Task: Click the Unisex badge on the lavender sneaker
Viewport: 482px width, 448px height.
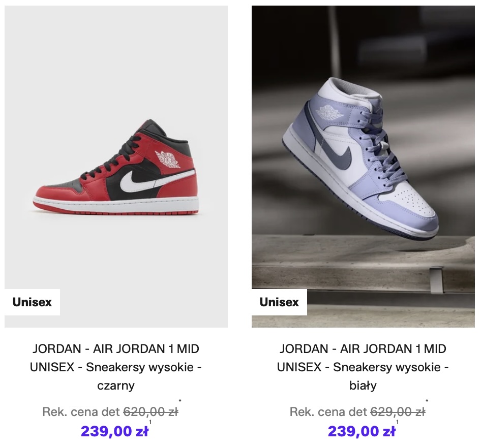Action: (279, 302)
